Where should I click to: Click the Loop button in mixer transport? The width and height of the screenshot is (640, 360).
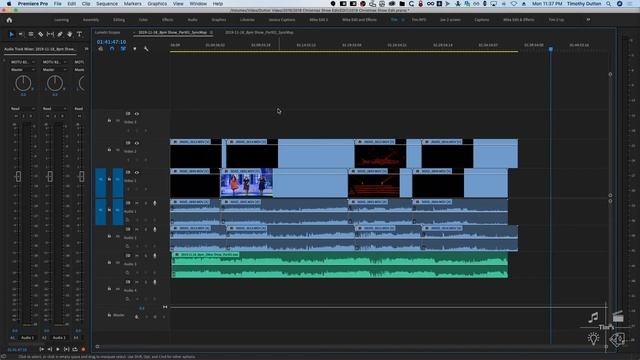[x=75, y=349]
